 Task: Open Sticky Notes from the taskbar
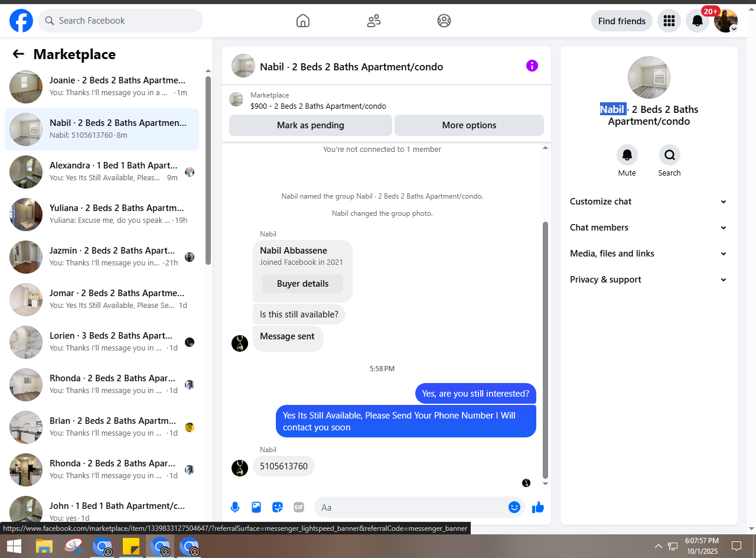point(131,546)
